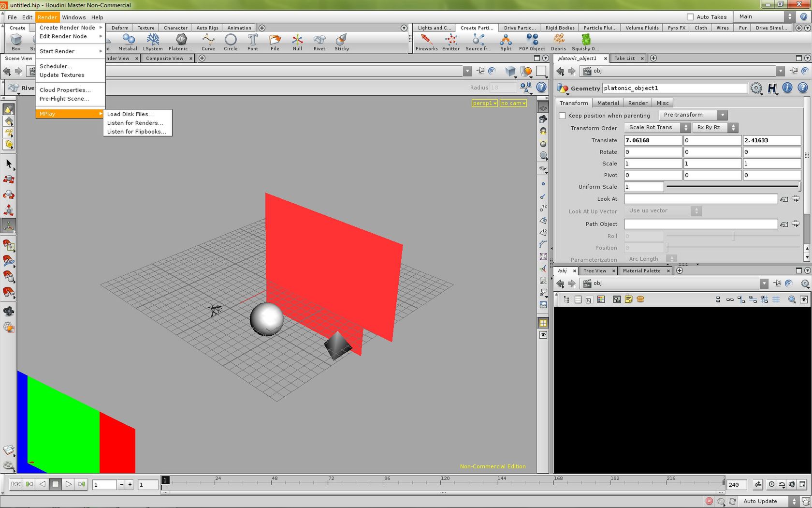The width and height of the screenshot is (812, 508).
Task: Click the Squishy Object tool
Action: pyautogui.click(x=585, y=42)
